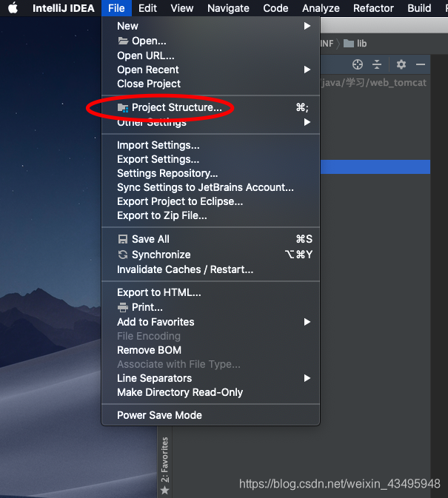Screen dimensions: 448x498
Task: Open the Refactor menu
Action: (373, 8)
